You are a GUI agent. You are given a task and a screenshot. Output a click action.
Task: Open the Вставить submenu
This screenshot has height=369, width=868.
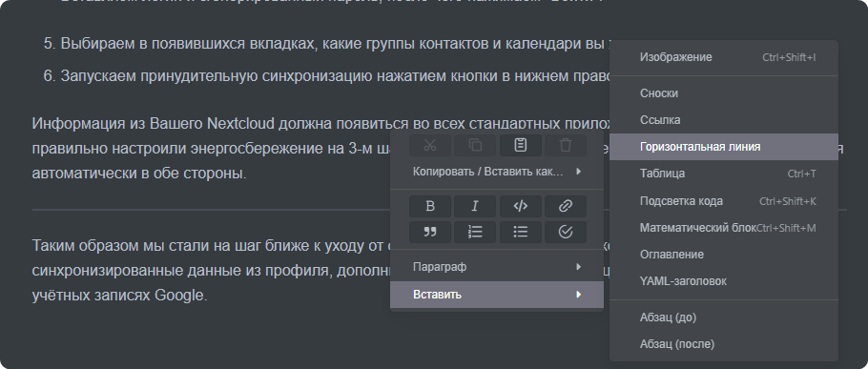click(497, 295)
